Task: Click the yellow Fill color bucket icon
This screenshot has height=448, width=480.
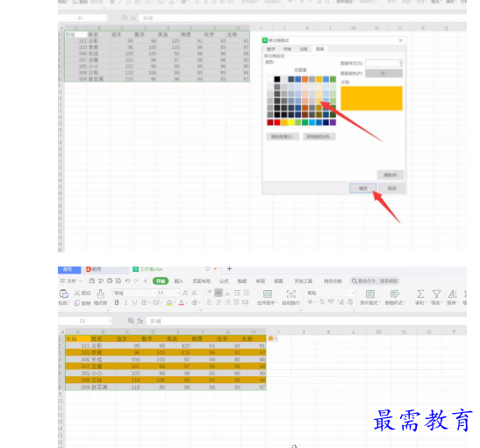Action: 169,302
